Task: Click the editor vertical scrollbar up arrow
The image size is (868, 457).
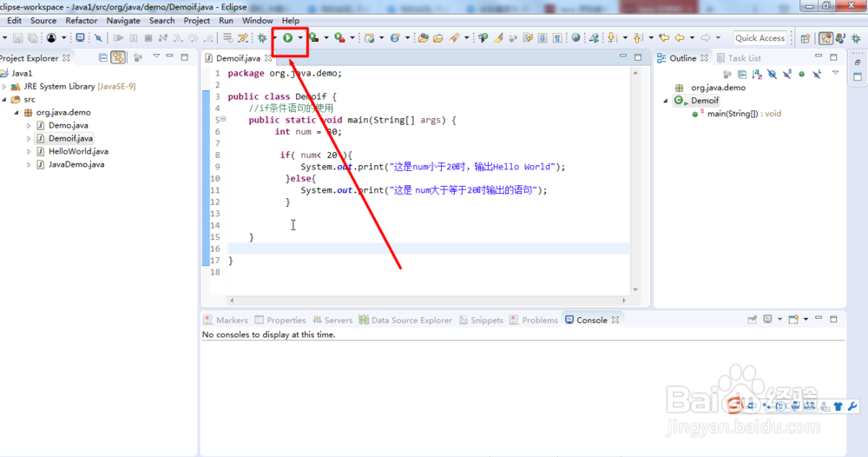Action: pos(635,73)
